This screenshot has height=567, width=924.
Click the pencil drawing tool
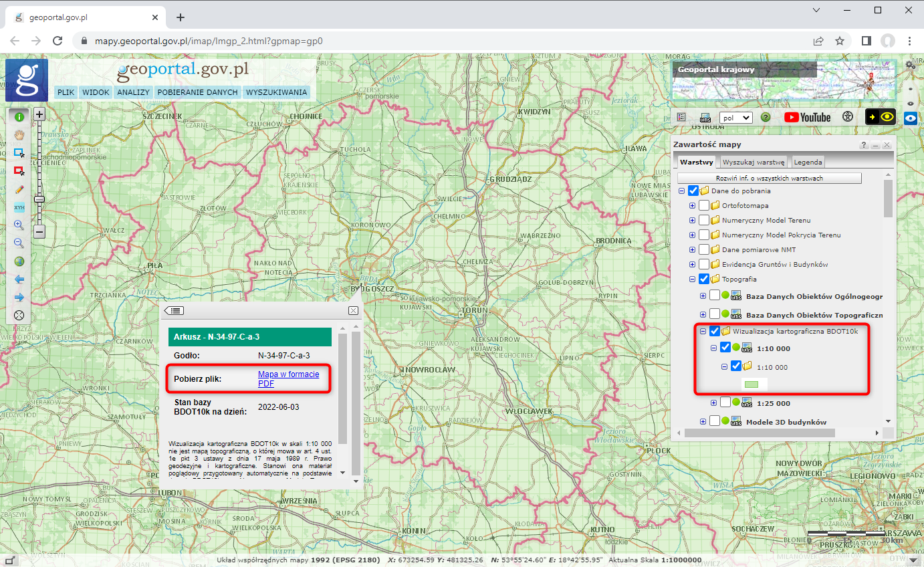tap(19, 189)
